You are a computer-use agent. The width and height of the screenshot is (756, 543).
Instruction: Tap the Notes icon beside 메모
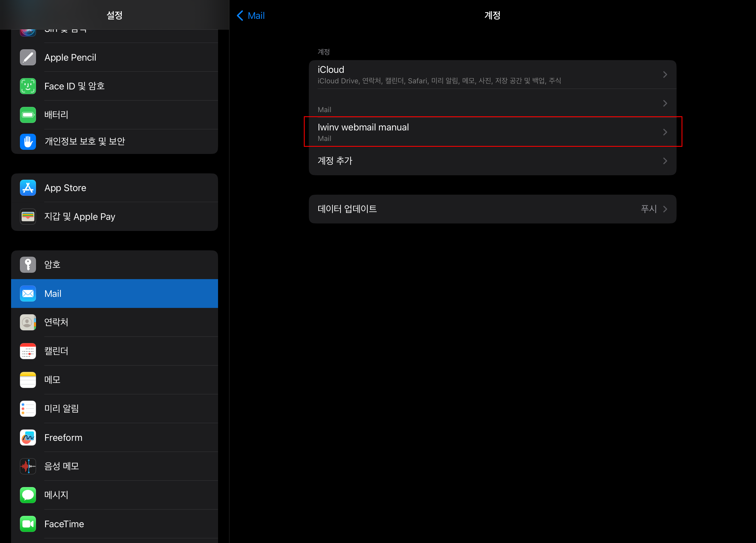pyautogui.click(x=28, y=380)
